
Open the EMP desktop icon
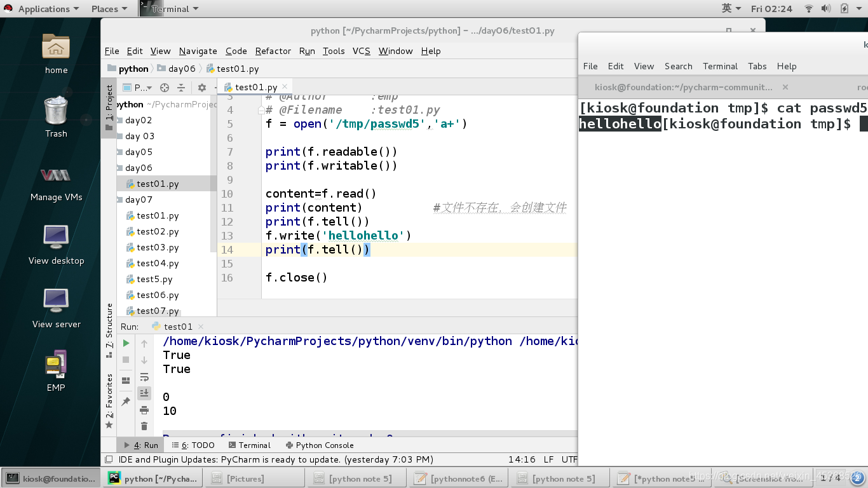(x=56, y=372)
